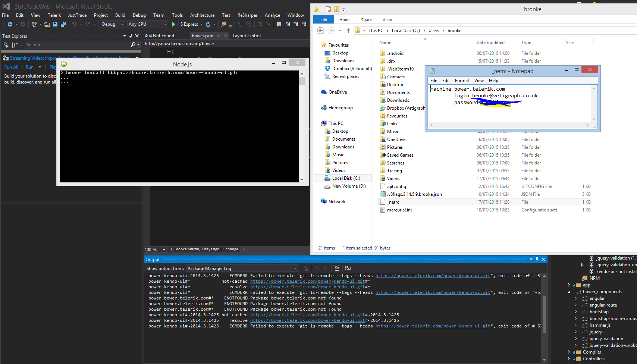Click the Save All toolbar icon
This screenshot has width=637, height=364.
pos(63,24)
